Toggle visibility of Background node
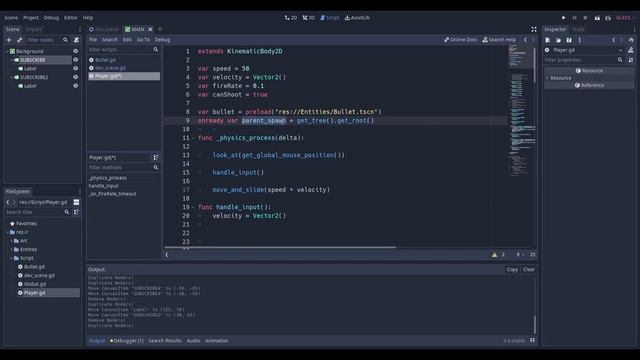The image size is (640, 360). point(76,51)
